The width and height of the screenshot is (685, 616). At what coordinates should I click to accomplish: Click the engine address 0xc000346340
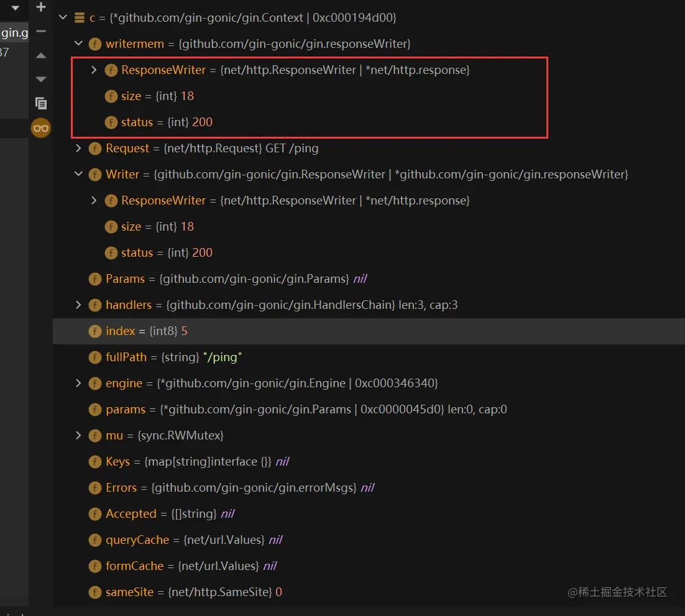click(395, 384)
